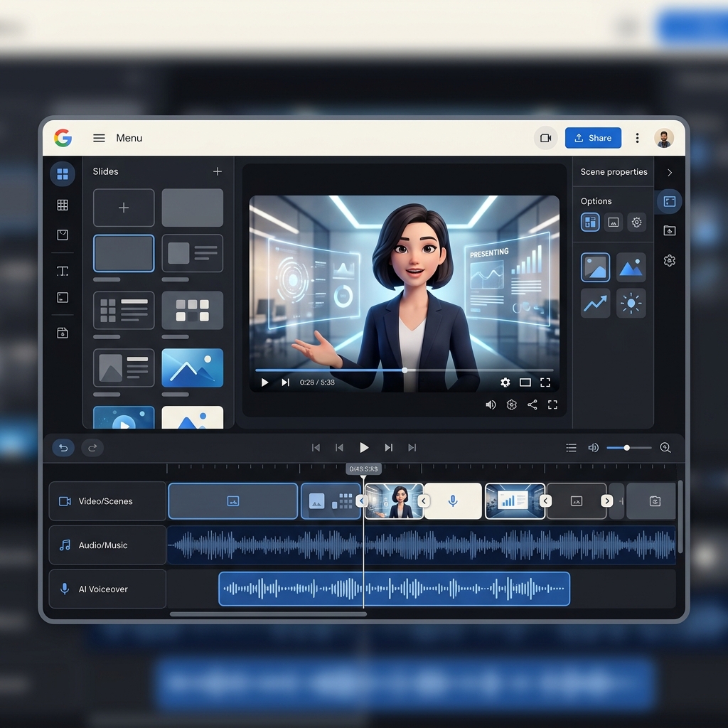Select the AI Voiceover waveform clip
The image size is (728, 728).
tap(394, 589)
